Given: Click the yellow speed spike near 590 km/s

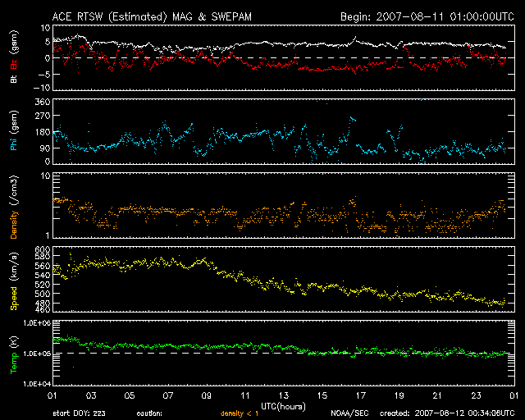Looking at the screenshot, I should coord(70,254).
